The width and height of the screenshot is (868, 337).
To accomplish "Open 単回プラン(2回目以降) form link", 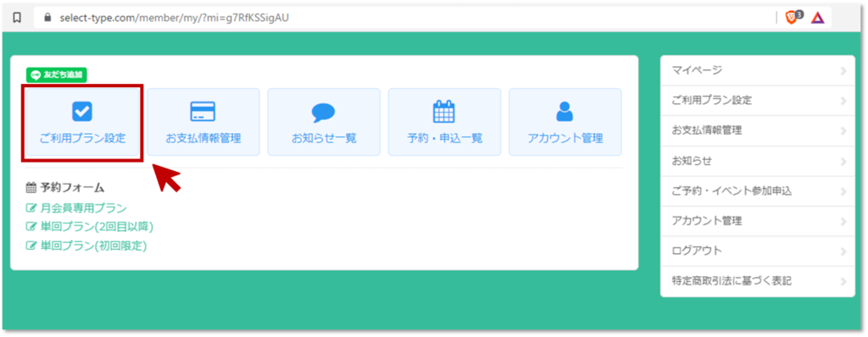I will [x=90, y=227].
